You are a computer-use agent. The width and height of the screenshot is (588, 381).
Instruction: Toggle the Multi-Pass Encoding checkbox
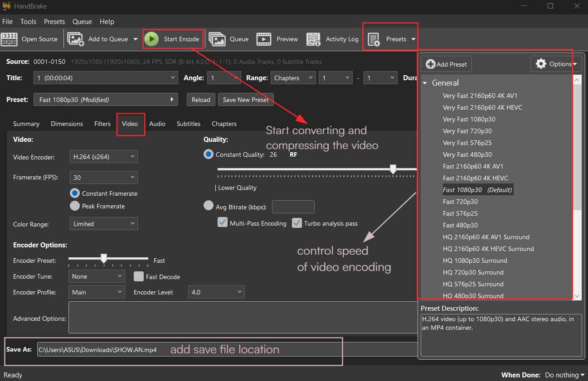tap(222, 223)
